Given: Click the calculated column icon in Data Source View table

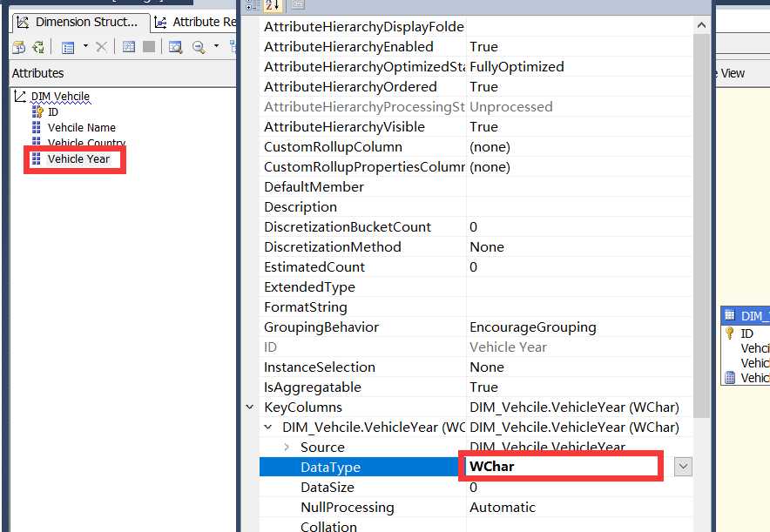Looking at the screenshot, I should (730, 377).
